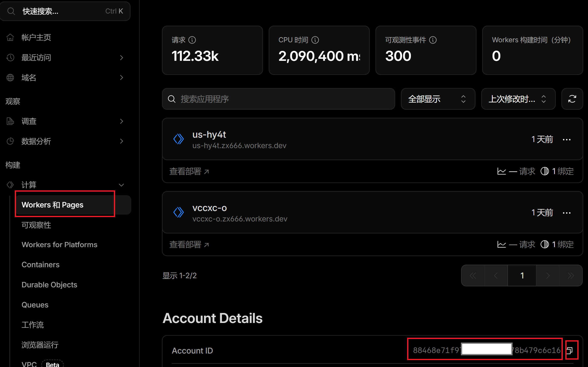Click the quick search magnifier icon
The height and width of the screenshot is (367, 588).
tap(11, 11)
